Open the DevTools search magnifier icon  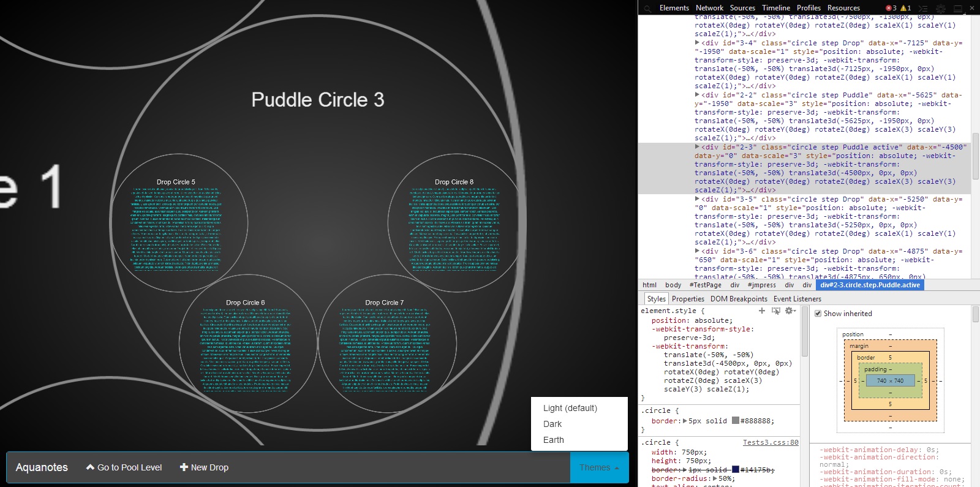[x=647, y=8]
